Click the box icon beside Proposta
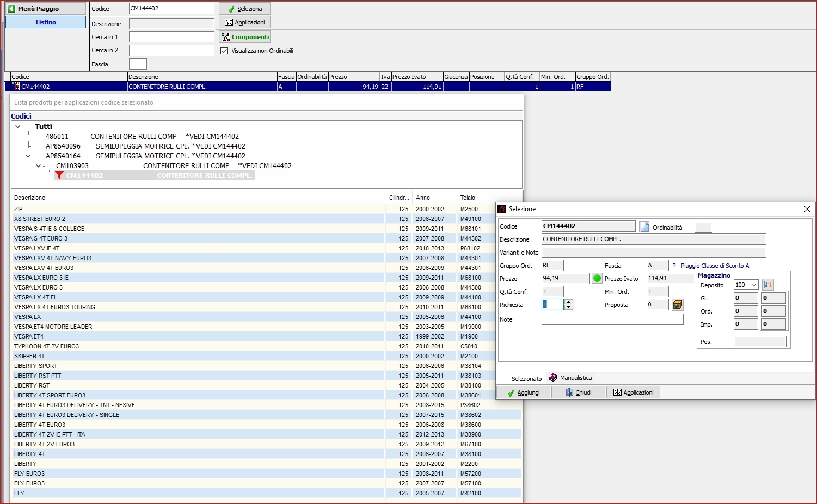Viewport: 817px width, 504px height. tap(677, 305)
